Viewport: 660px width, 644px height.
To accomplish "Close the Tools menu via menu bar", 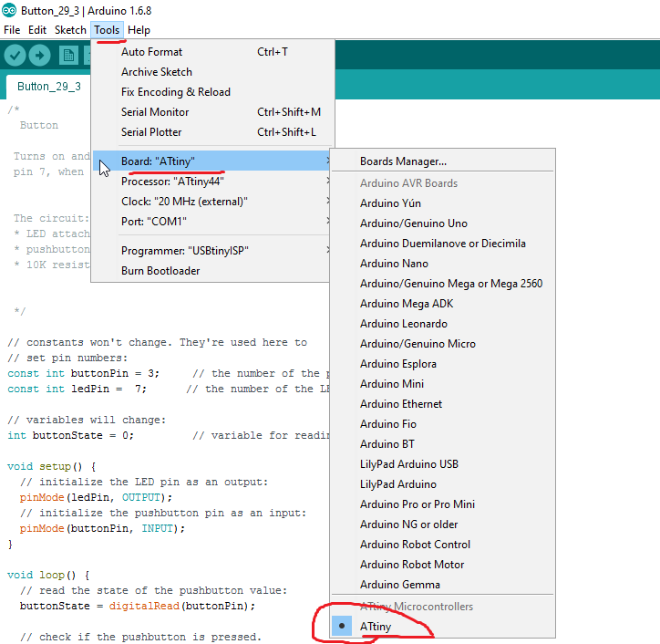I will (x=107, y=30).
